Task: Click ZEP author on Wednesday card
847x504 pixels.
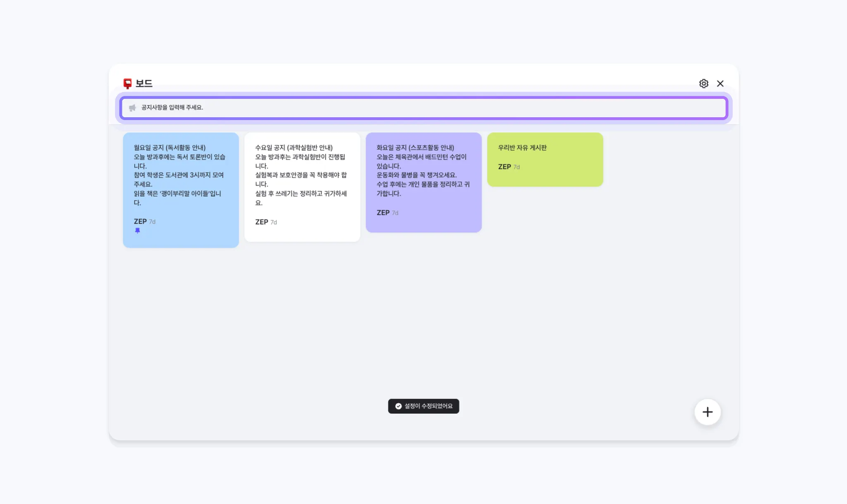Action: [261, 222]
